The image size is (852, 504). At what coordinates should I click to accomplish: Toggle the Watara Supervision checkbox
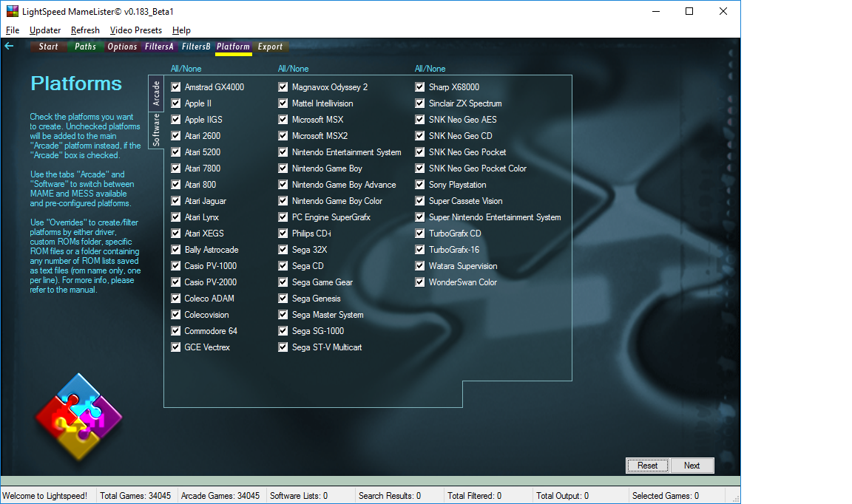[420, 266]
